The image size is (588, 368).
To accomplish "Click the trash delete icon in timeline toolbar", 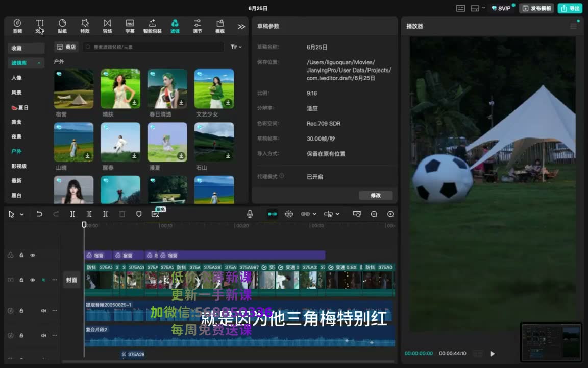I will tap(122, 214).
